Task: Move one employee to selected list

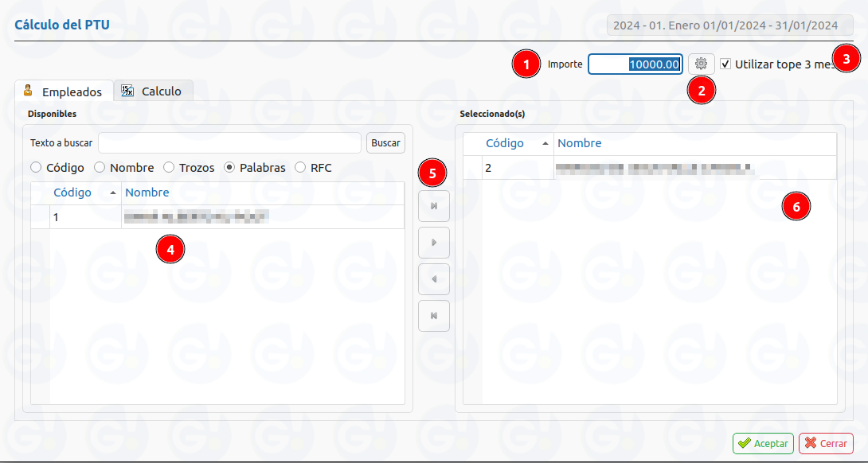Action: [434, 243]
